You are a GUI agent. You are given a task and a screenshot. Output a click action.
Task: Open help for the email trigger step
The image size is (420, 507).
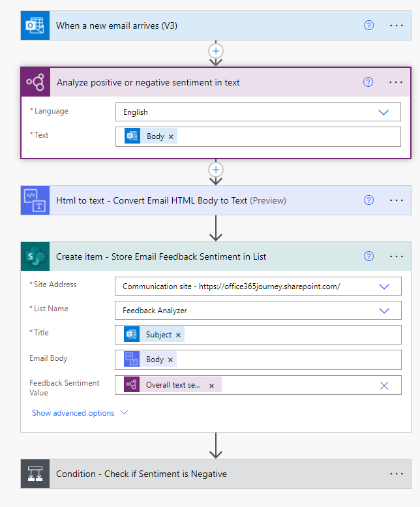pos(368,25)
